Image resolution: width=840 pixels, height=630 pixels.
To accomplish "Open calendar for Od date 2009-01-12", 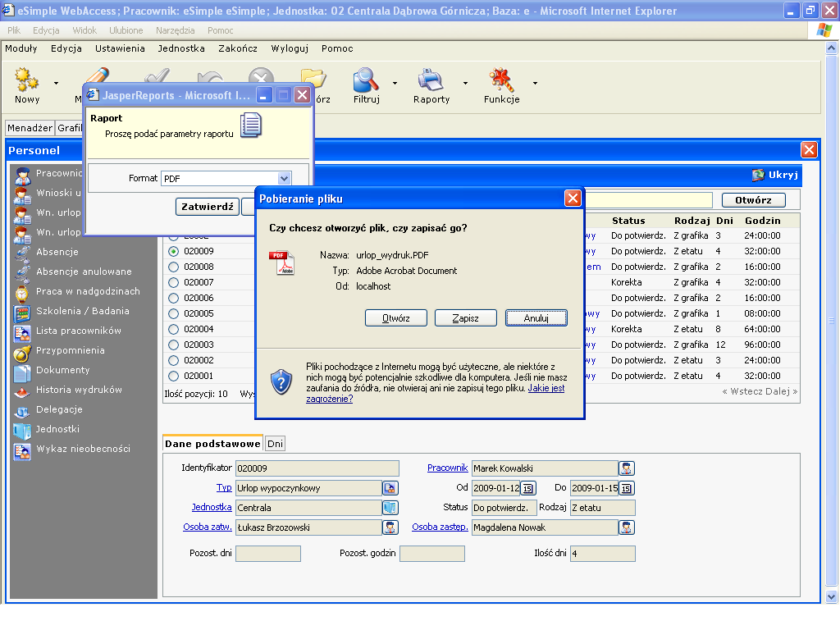I will (527, 488).
